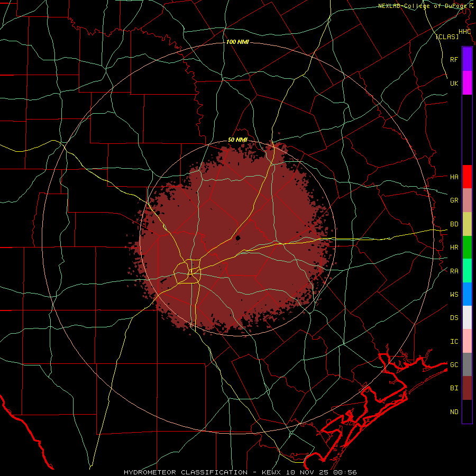The height and width of the screenshot is (476, 476).
Task: Click the 'HHC' product code text
Action: point(464,32)
